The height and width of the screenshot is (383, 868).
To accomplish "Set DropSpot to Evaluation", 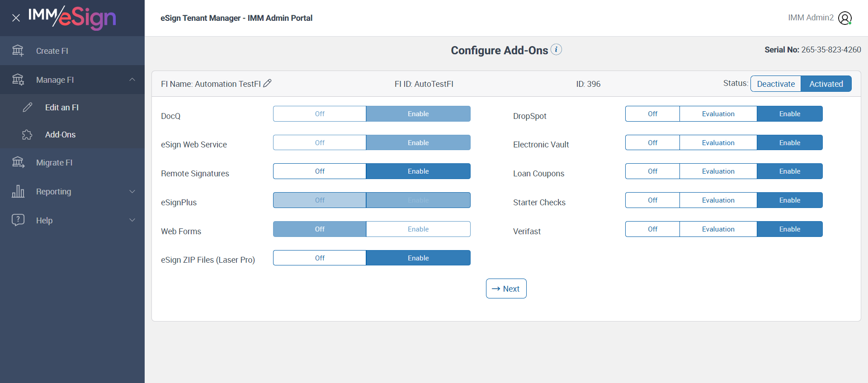I will click(718, 114).
